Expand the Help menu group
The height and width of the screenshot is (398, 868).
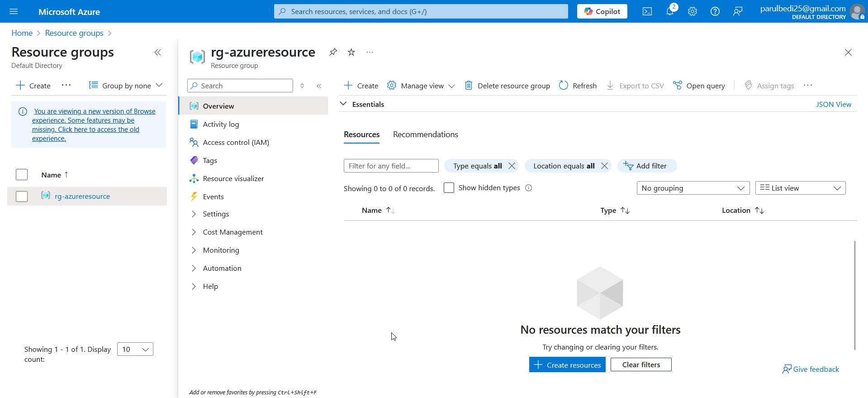(194, 286)
